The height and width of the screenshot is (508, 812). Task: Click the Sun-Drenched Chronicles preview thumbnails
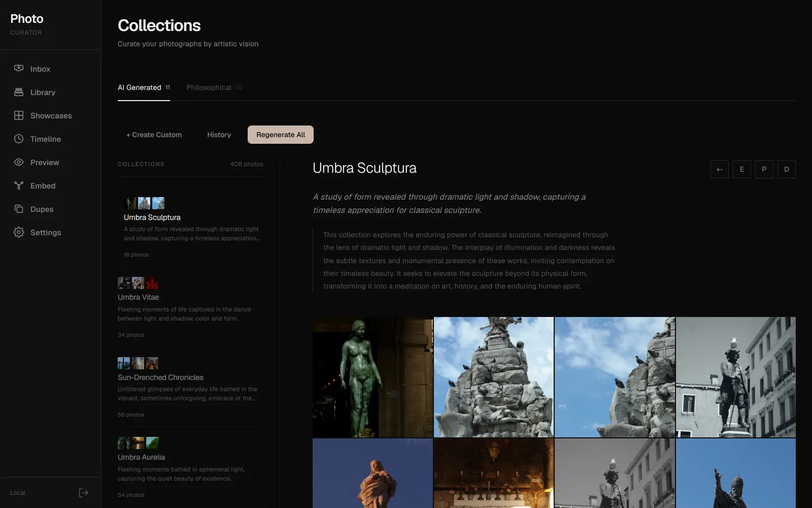tap(138, 363)
